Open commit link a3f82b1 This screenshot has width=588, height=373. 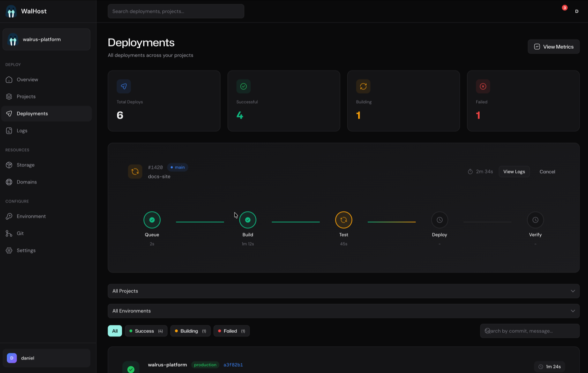coord(233,365)
